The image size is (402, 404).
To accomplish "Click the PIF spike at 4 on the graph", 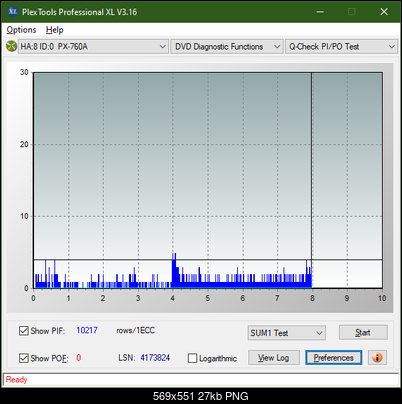I will click(174, 270).
